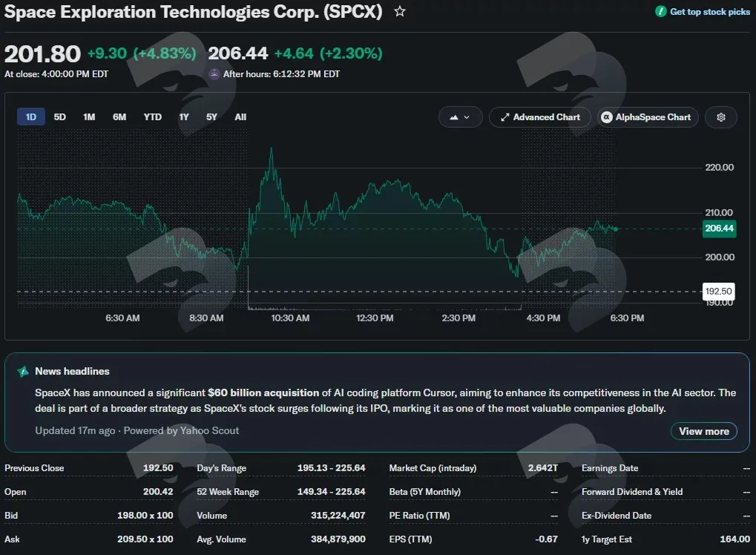Click the News headlines sparkle icon
The width and height of the screenshot is (756, 555).
(x=23, y=371)
